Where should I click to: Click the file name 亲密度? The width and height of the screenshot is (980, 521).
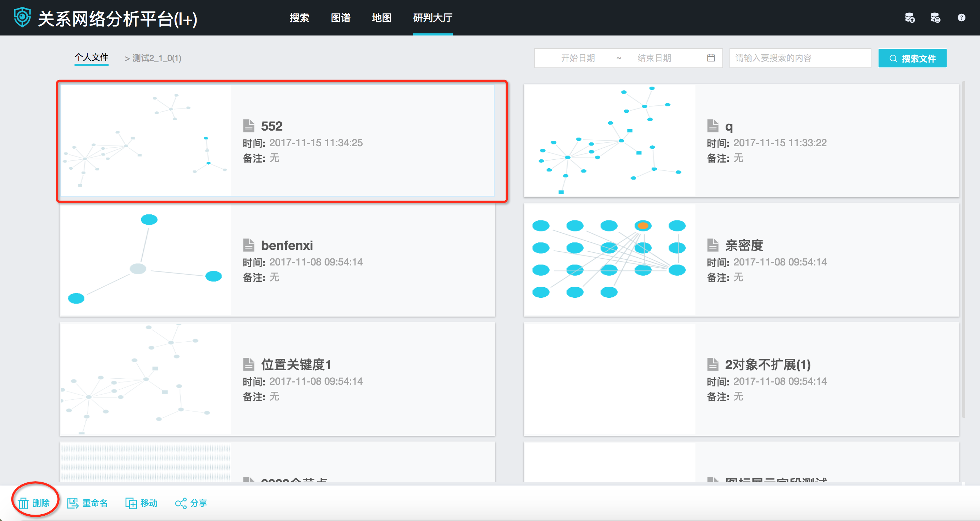coord(744,246)
